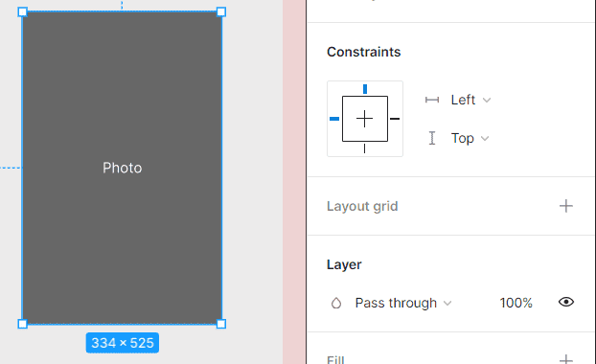Toggle layer visibility eye icon
Screen dimensions: 596x364
click(566, 302)
